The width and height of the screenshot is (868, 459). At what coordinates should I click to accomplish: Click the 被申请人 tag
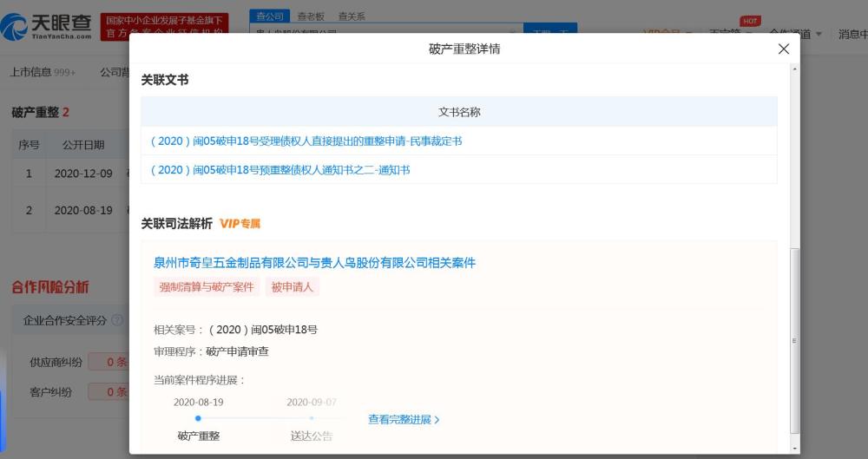coord(292,287)
